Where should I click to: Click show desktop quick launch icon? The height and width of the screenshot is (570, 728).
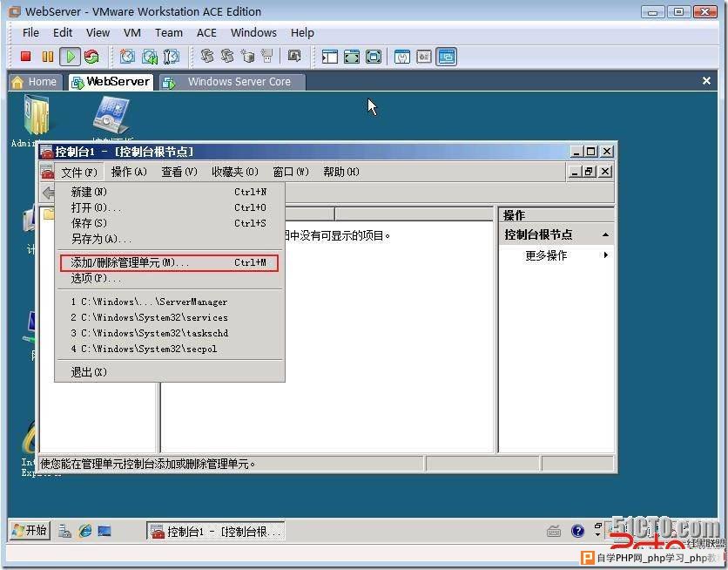104,531
